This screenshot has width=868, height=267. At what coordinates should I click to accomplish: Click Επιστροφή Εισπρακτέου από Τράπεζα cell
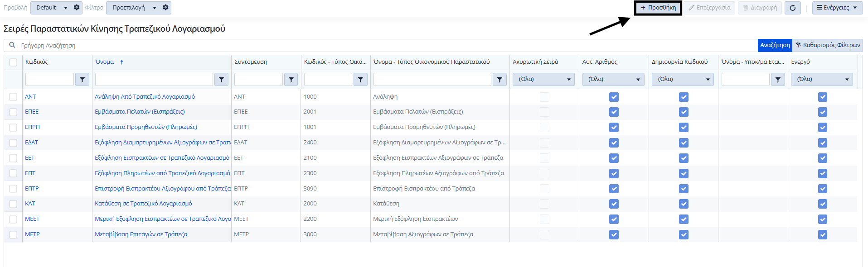point(424,189)
